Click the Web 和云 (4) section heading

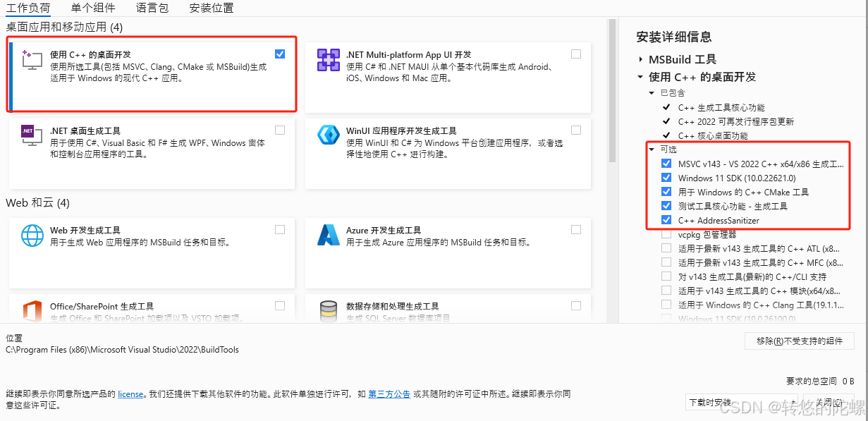[38, 202]
